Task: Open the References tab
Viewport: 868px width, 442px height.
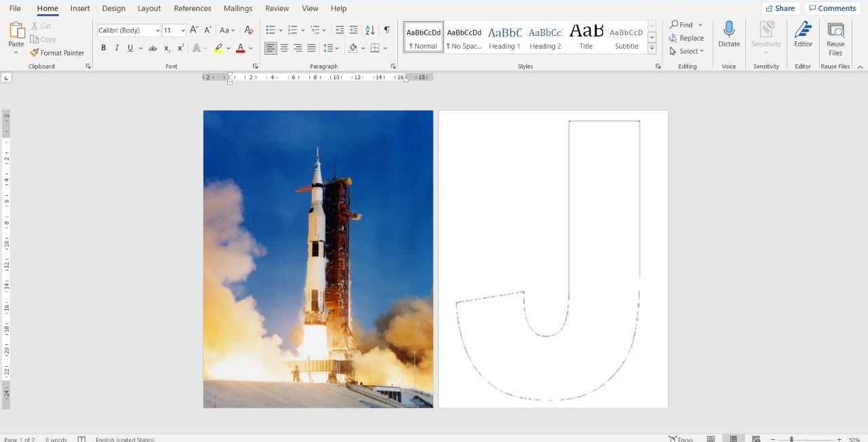Action: [193, 8]
